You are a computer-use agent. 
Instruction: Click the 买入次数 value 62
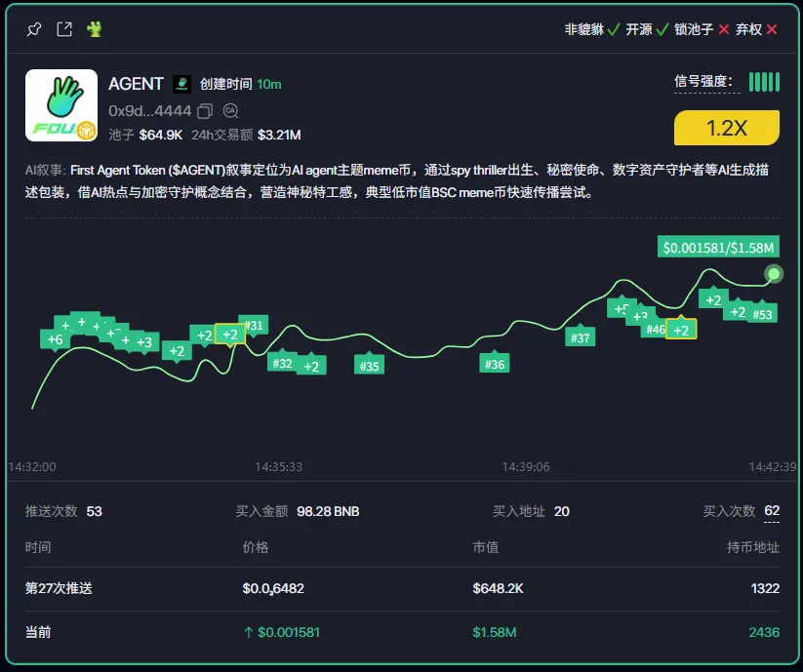tap(772, 511)
